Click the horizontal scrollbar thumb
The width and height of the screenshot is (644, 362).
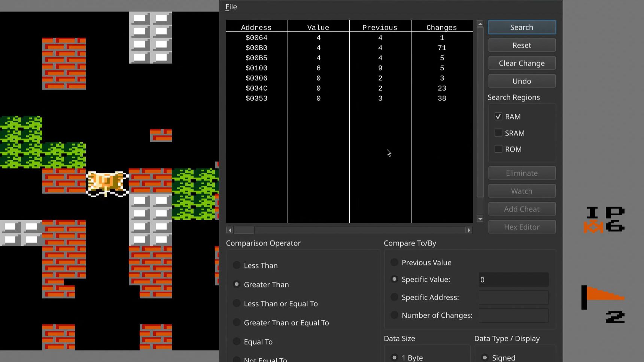click(x=244, y=230)
